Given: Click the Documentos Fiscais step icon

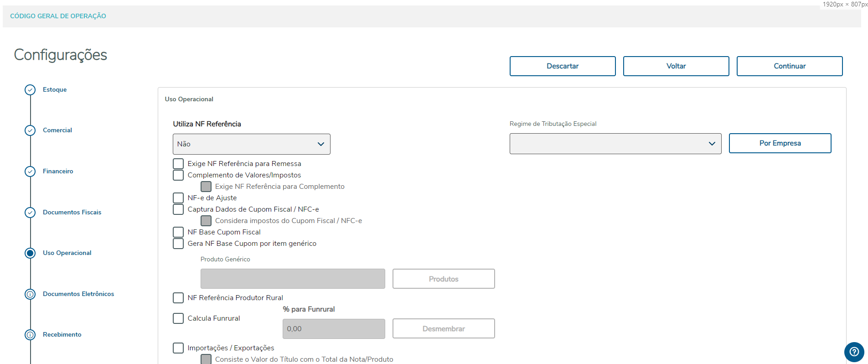Looking at the screenshot, I should 30,213.
